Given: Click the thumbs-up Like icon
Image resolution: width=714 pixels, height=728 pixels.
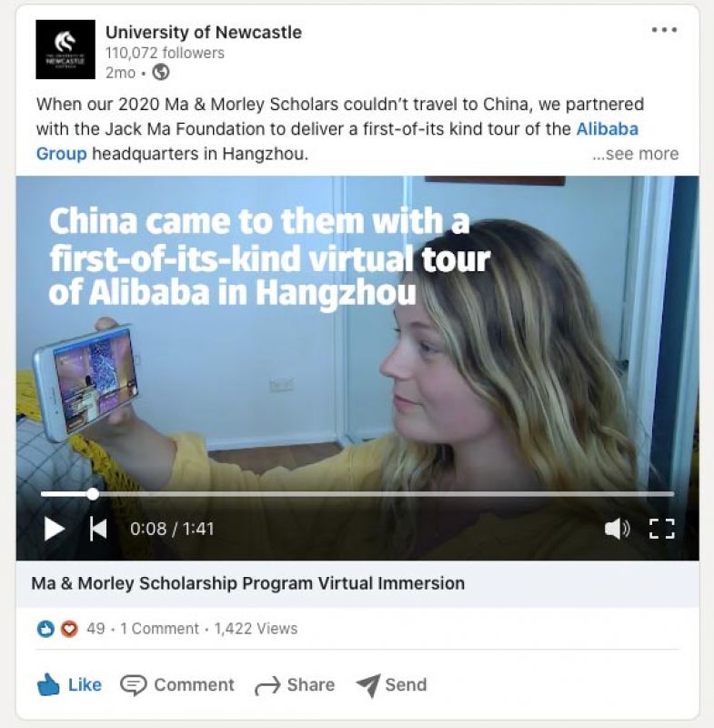Looking at the screenshot, I should coord(48,685).
